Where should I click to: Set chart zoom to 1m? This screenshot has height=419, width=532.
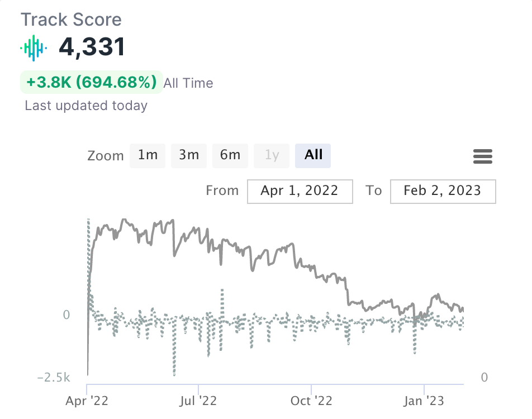click(x=148, y=155)
